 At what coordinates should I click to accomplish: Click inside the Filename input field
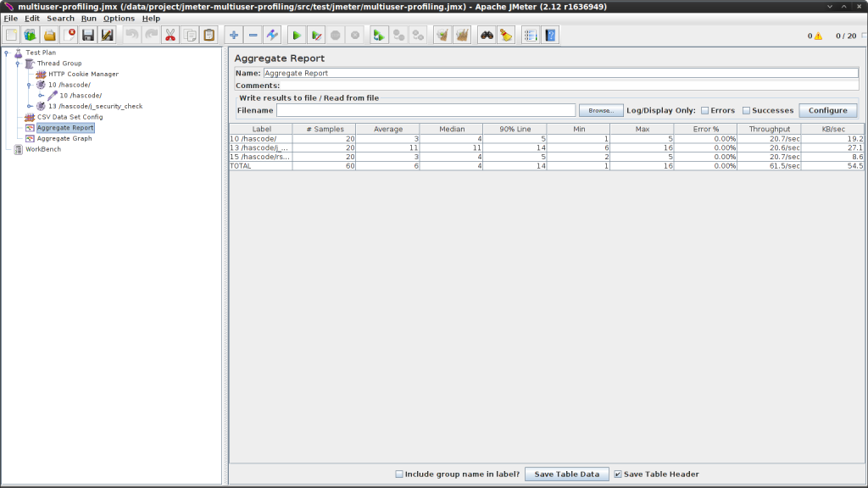[424, 110]
